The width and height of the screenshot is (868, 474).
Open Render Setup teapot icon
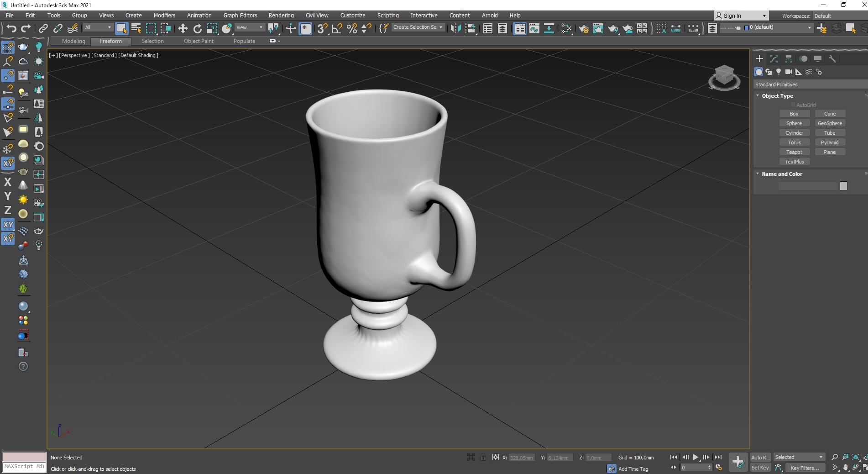point(584,28)
